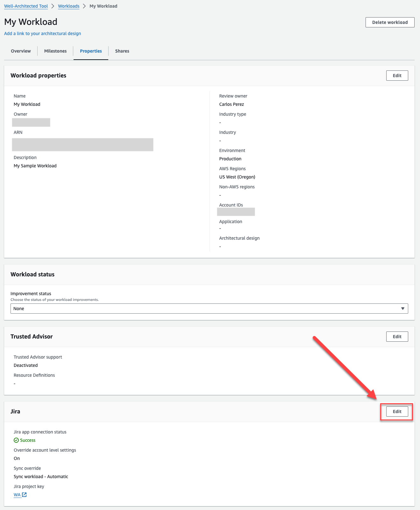This screenshot has width=420, height=510.
Task: Click the Deactivated Trusted Advisor status
Action: [x=26, y=365]
